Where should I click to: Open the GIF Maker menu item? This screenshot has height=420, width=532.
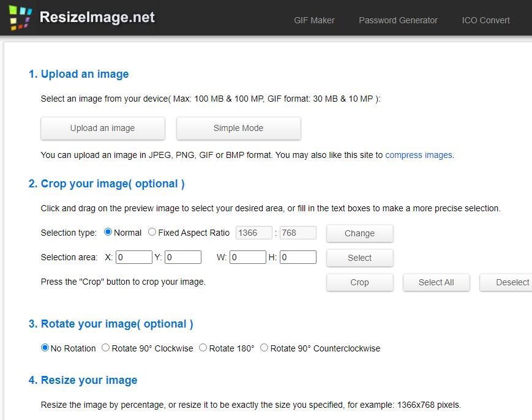(314, 20)
